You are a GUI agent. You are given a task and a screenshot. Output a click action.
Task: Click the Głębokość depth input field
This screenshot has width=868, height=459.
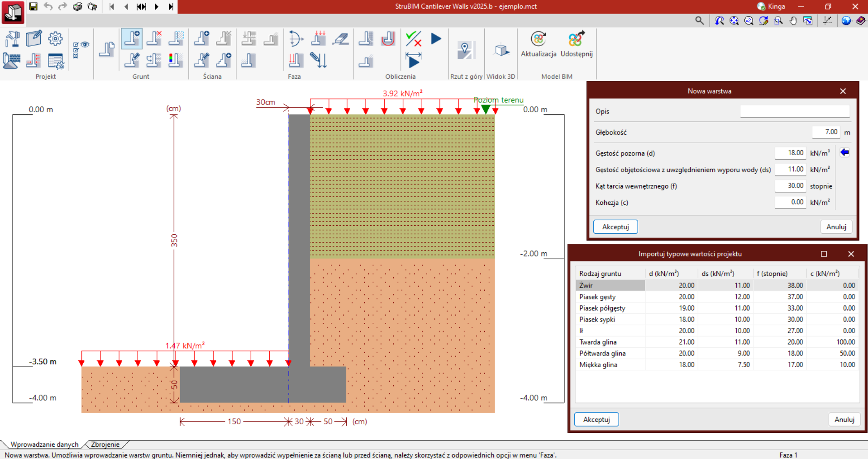(826, 132)
